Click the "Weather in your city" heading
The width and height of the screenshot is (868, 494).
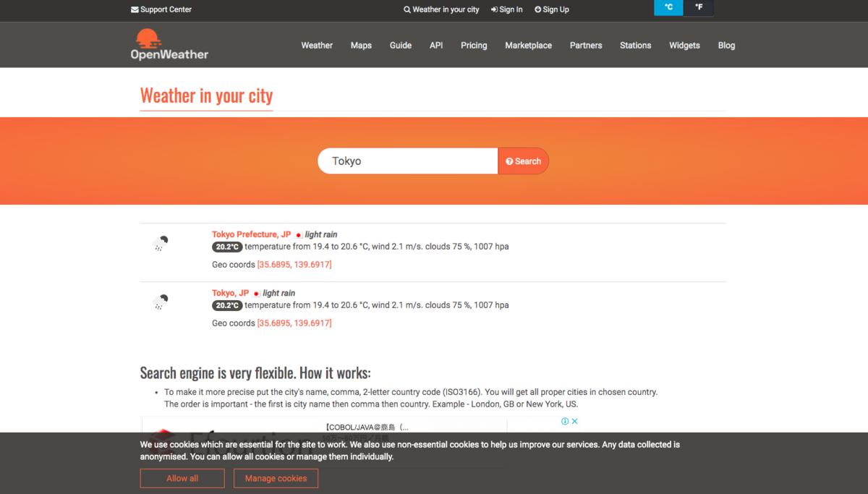pos(206,95)
